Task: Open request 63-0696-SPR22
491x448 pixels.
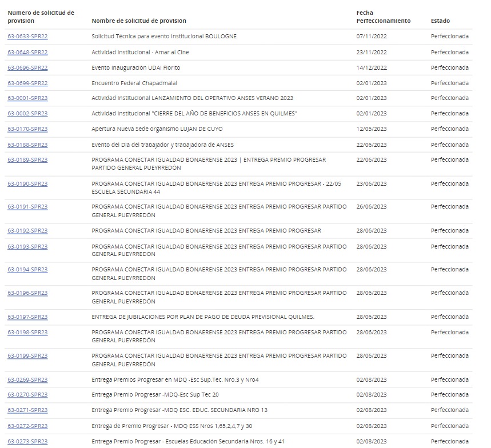Action: (x=27, y=67)
